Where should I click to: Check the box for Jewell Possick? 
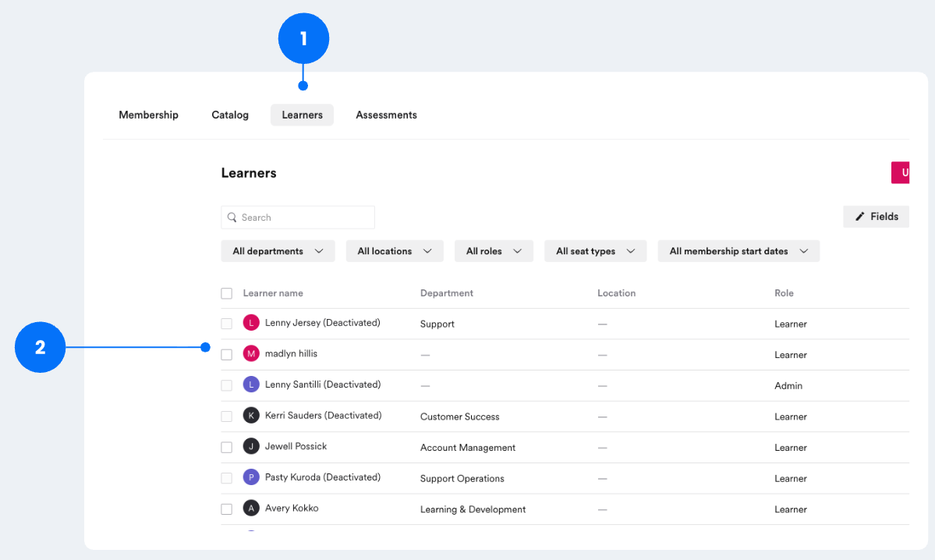(227, 447)
